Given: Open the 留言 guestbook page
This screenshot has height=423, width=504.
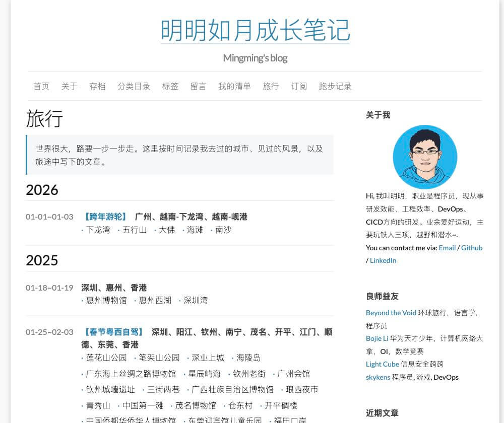Looking at the screenshot, I should (198, 86).
